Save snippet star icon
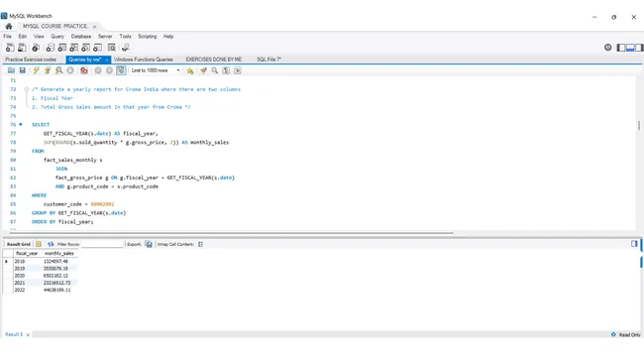The height and width of the screenshot is (363, 644). click(x=190, y=70)
